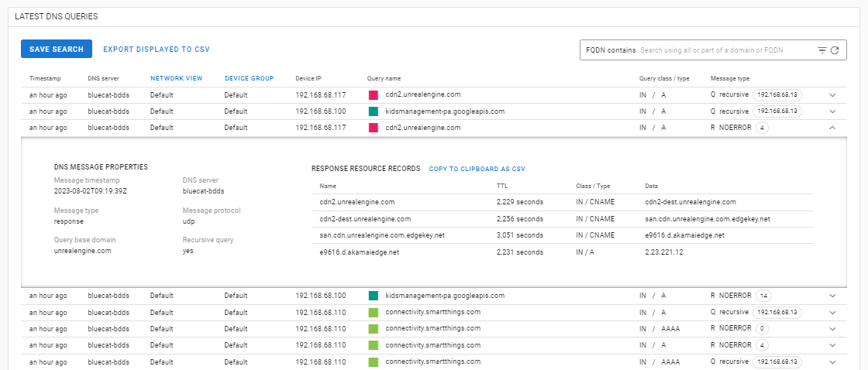Click the answer count badge 14
Viewport: 868px width, 370px height.
(x=764, y=296)
